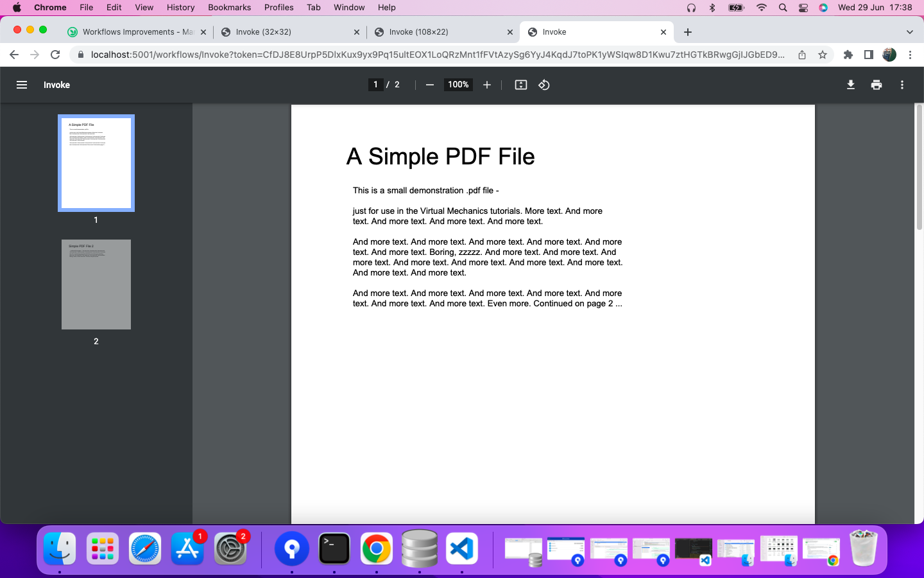
Task: Share this page icon in address bar
Action: [x=802, y=55]
